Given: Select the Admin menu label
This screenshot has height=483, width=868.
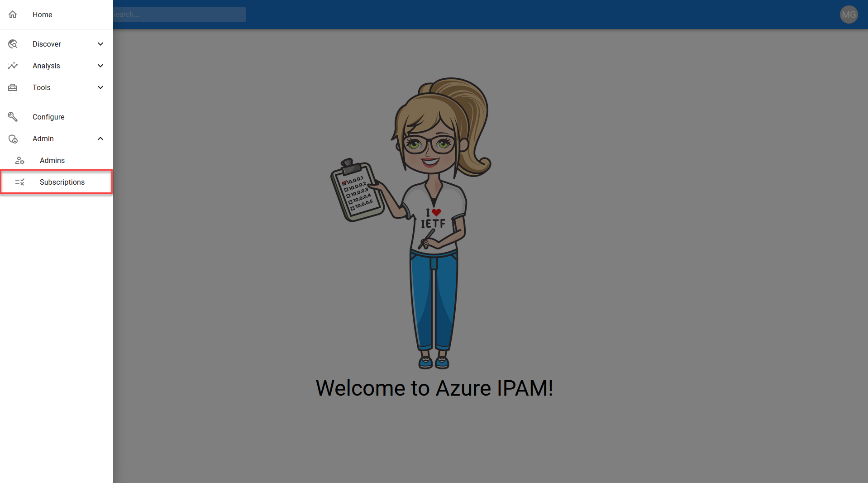Looking at the screenshot, I should click(43, 139).
